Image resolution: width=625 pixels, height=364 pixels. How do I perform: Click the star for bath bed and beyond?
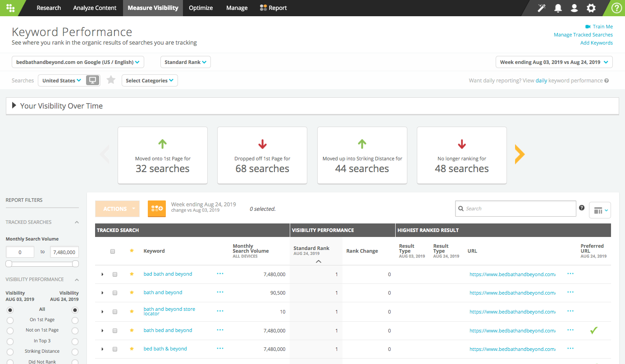(132, 330)
